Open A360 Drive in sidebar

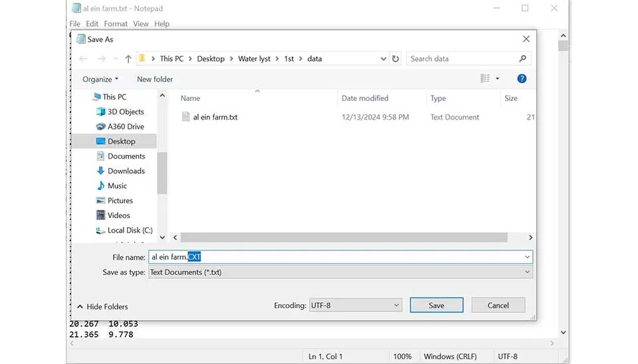(x=126, y=126)
